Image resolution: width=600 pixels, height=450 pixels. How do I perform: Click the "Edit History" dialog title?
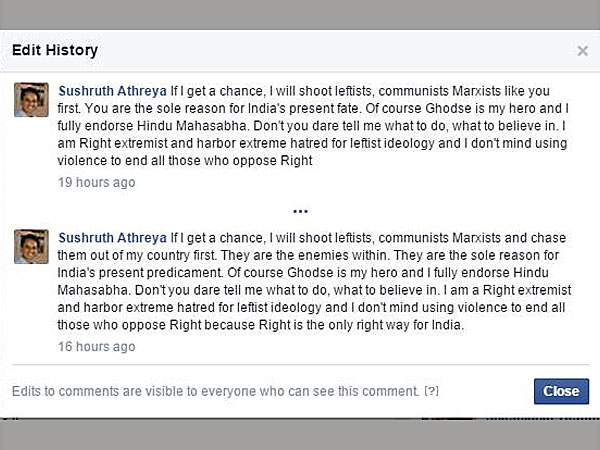(54, 50)
